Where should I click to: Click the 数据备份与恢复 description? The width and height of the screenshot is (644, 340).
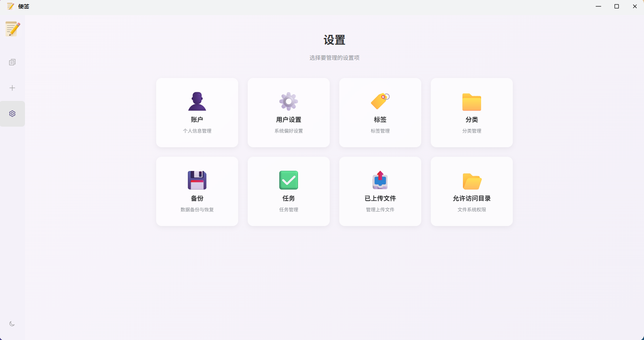[x=197, y=210]
